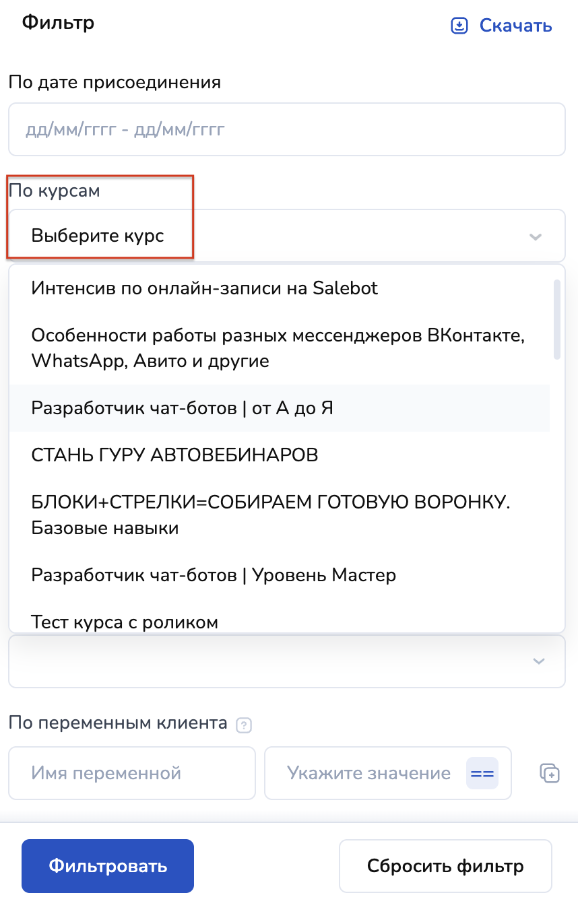
Task: Select Интенсив по онлайн-записи на Salebot
Action: coord(205,288)
